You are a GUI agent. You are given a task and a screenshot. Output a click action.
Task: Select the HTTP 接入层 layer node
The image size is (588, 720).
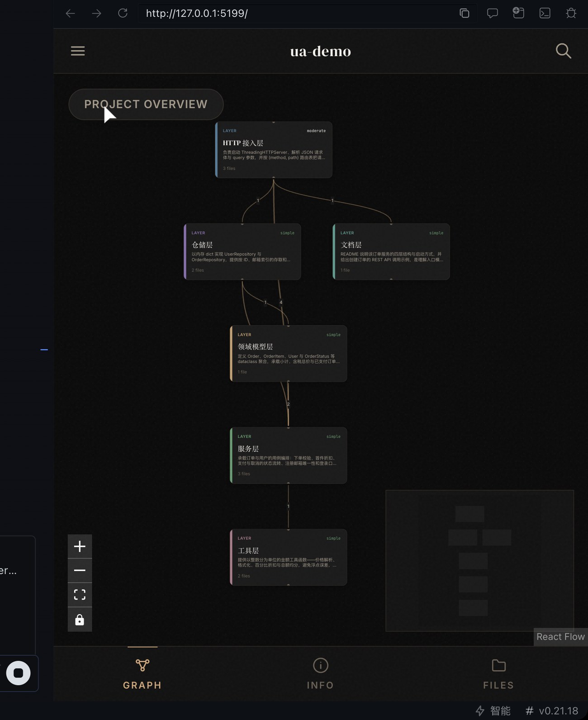(274, 150)
